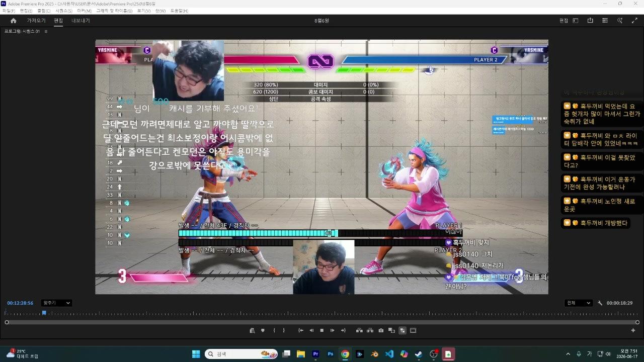The width and height of the screenshot is (644, 362).
Task: Open File Explorer from the taskbar
Action: coord(301,354)
